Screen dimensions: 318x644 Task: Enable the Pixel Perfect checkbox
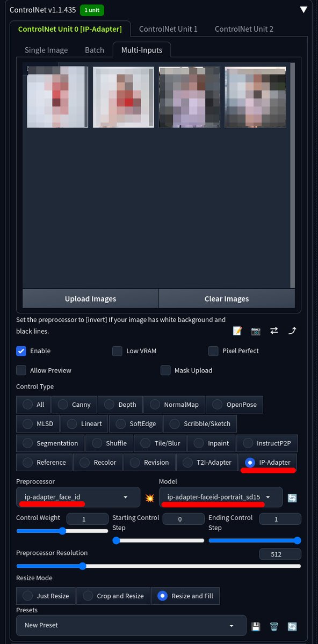coord(213,351)
